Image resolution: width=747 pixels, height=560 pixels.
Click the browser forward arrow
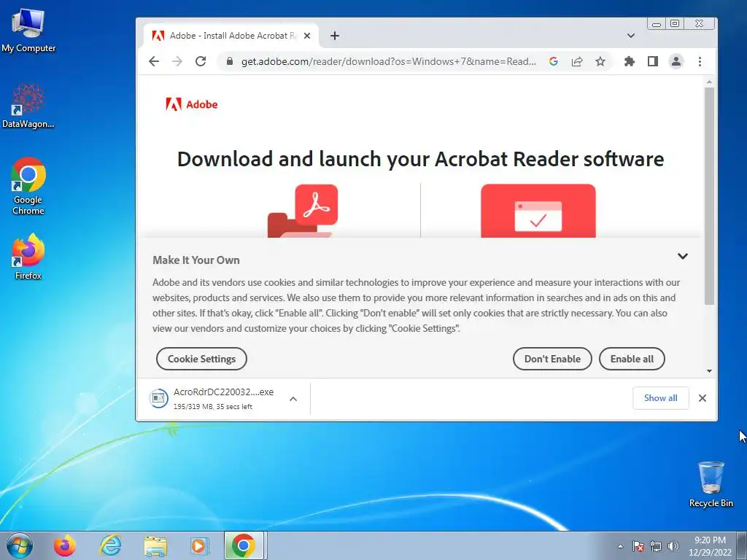[x=177, y=61]
